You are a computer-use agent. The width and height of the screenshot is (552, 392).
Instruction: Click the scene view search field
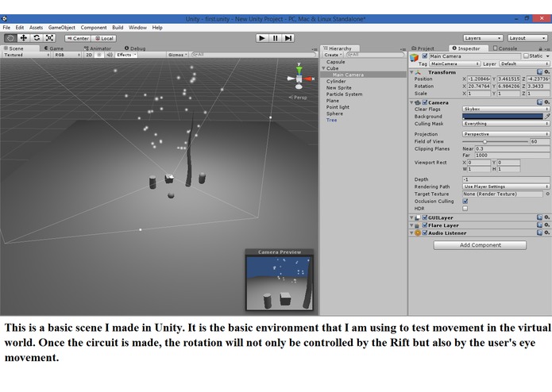tap(253, 55)
